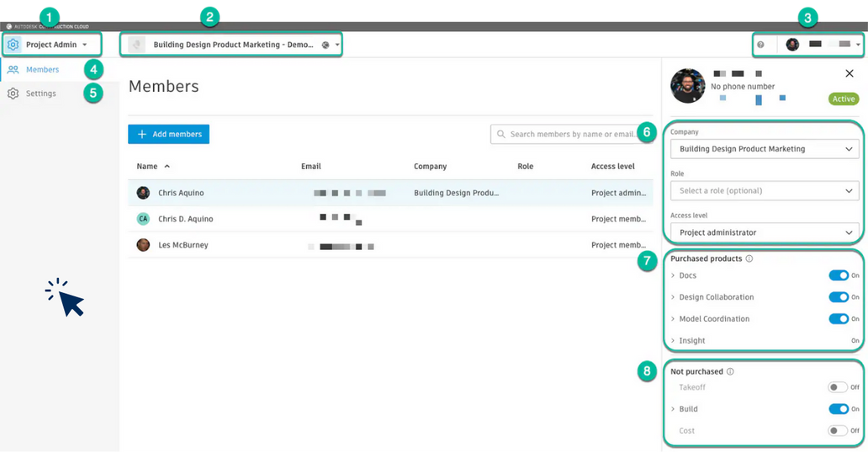
Task: Toggle the Cost switch
Action: [x=838, y=431]
